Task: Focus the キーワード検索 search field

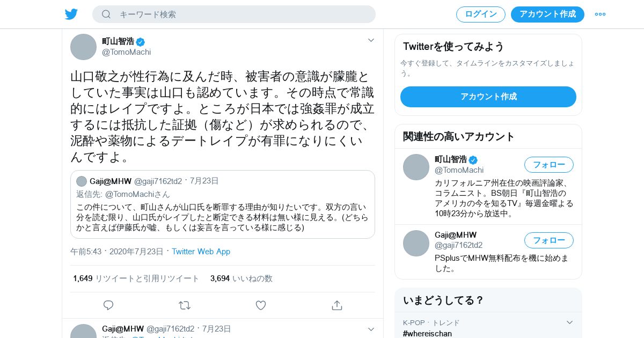Action: [x=241, y=14]
